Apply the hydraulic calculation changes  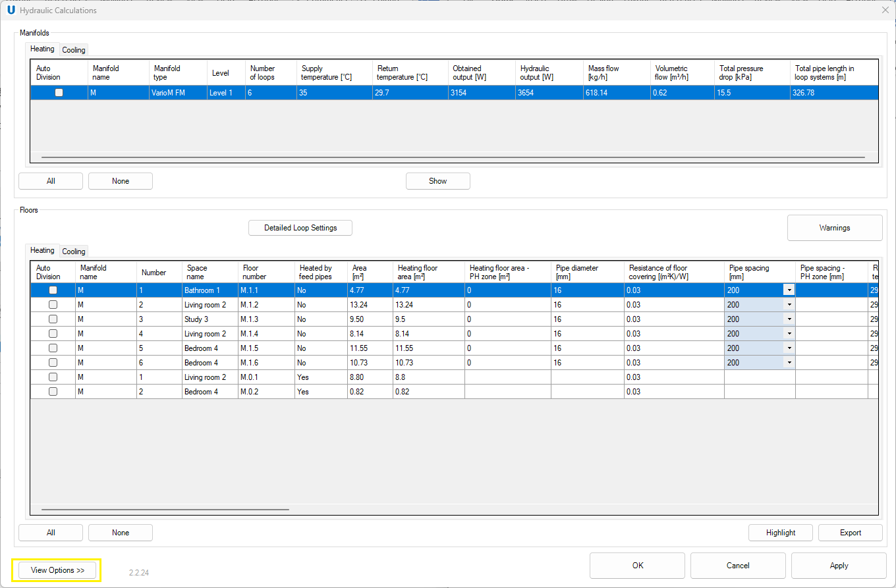(839, 566)
